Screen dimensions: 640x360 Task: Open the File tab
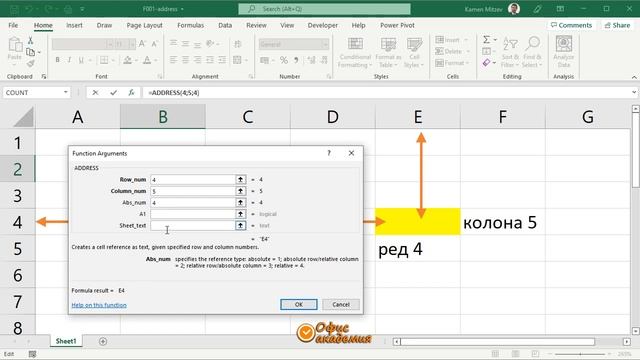(x=13, y=25)
